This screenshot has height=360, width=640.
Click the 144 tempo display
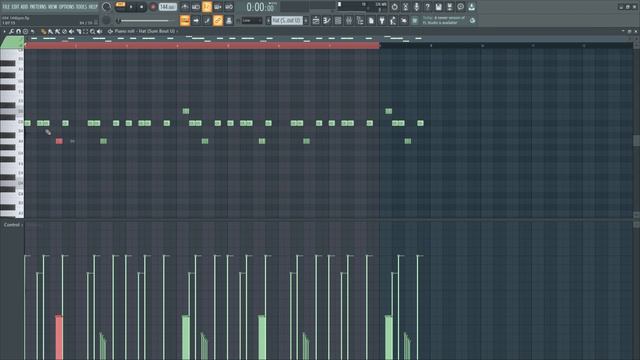pyautogui.click(x=167, y=7)
